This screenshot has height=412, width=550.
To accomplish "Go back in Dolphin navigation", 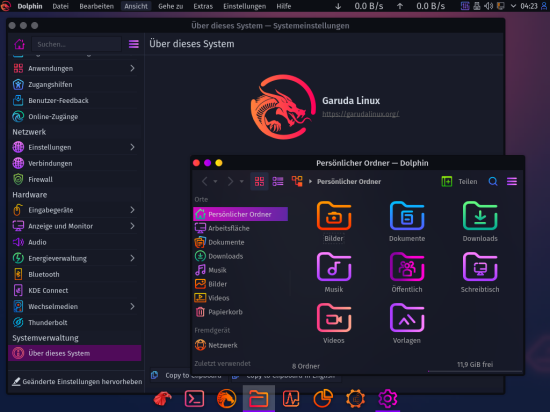I will (204, 181).
